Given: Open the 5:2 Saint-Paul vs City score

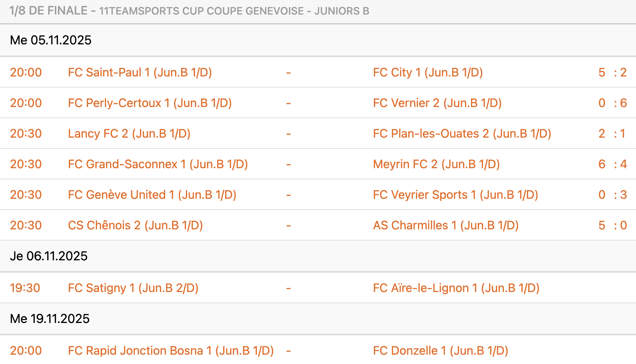Looking at the screenshot, I should pyautogui.click(x=612, y=72).
